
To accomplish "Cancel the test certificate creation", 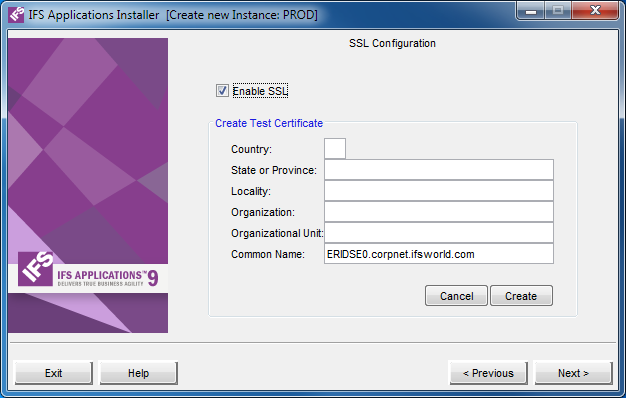I will point(456,296).
